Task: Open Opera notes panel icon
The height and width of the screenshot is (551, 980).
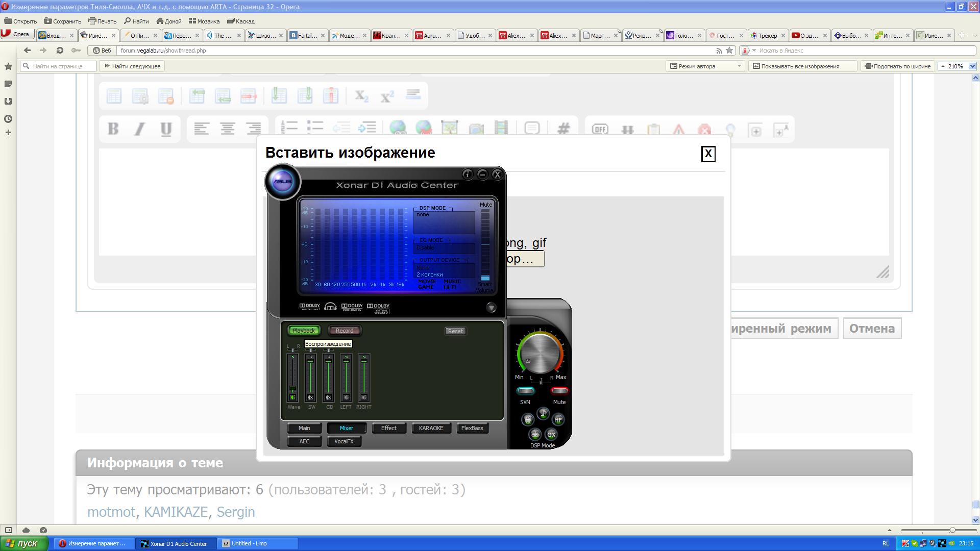Action: [x=8, y=84]
